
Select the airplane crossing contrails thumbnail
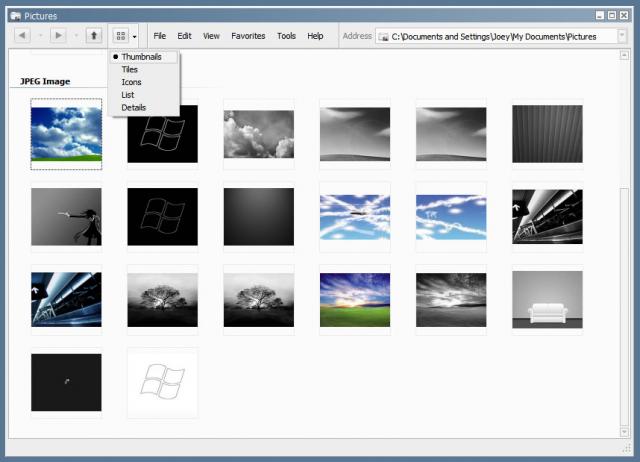click(355, 217)
